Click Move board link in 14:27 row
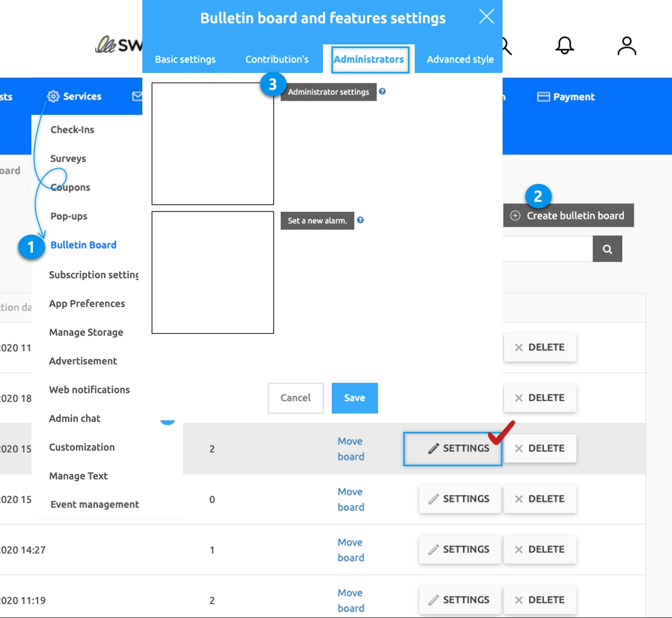The width and height of the screenshot is (672, 618). point(351,550)
